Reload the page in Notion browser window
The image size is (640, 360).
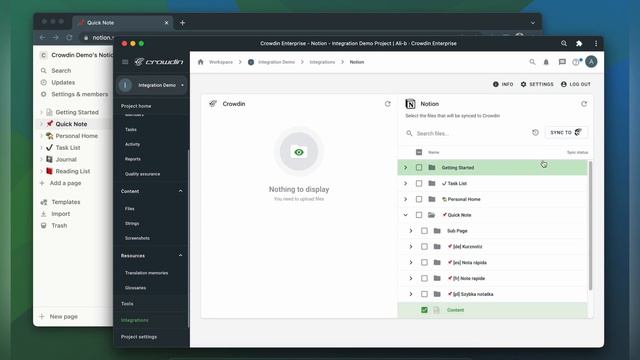(69, 37)
